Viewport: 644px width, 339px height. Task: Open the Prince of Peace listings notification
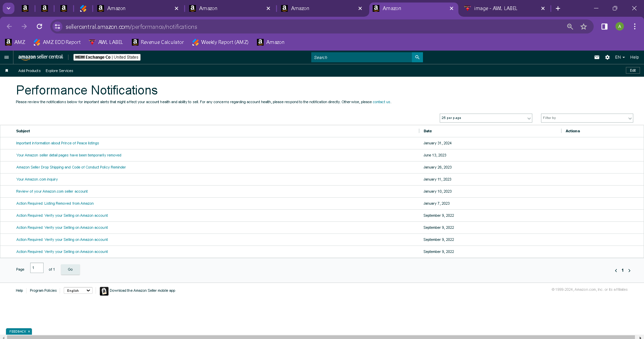click(58, 143)
